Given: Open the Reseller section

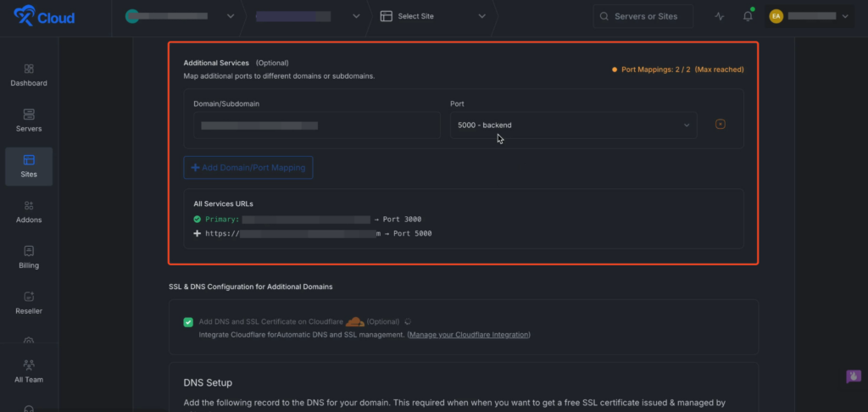Looking at the screenshot, I should pos(29,302).
